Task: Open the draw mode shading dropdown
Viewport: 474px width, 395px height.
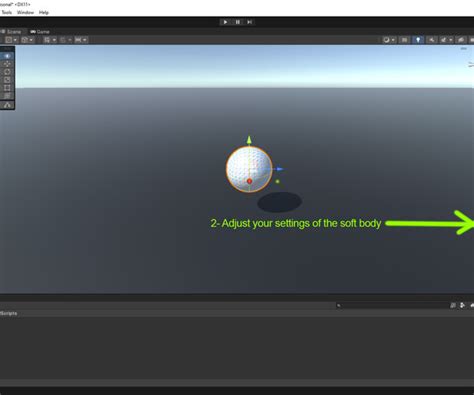Action: (389, 40)
